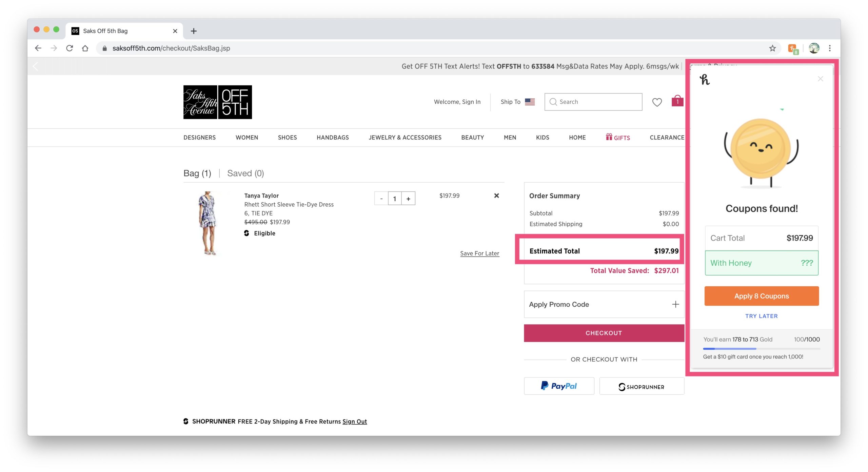Open the browser home page button
Screen dimensions: 868x472
click(85, 48)
